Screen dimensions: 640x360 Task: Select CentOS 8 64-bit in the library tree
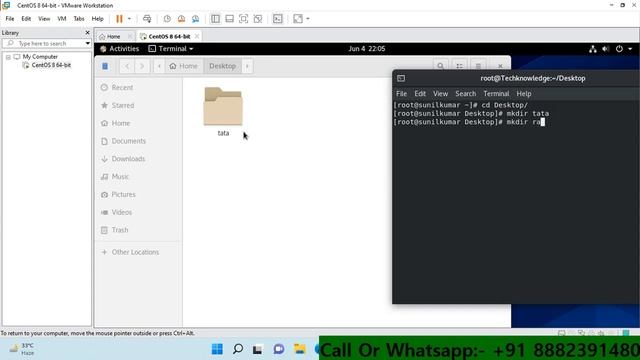point(51,65)
